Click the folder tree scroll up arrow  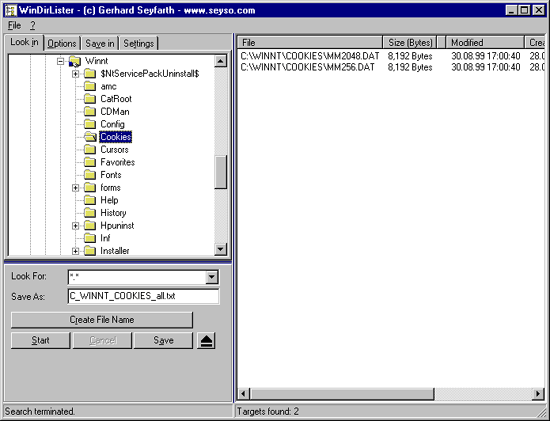[220, 61]
